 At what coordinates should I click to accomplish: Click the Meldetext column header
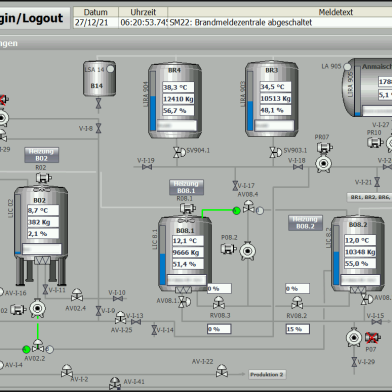(336, 12)
